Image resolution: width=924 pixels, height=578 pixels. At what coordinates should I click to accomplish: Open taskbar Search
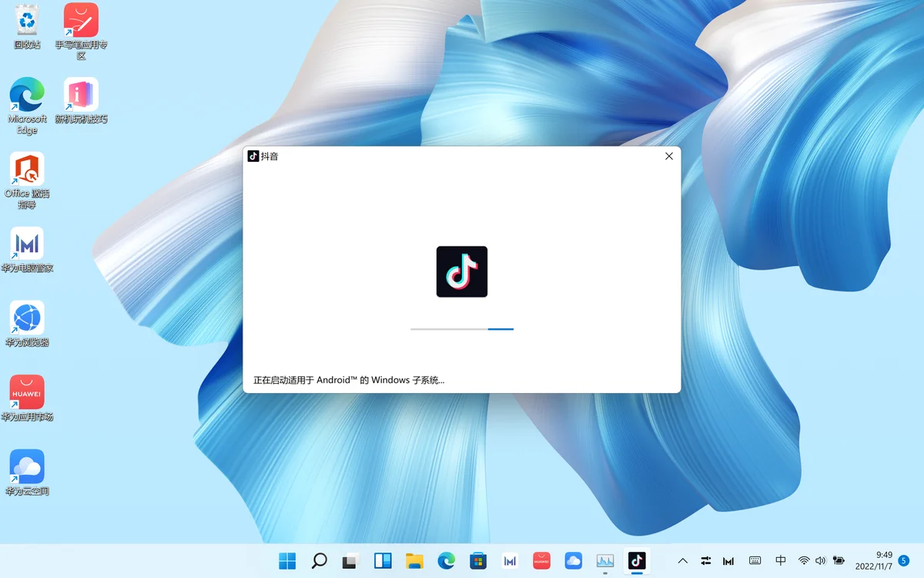320,561
